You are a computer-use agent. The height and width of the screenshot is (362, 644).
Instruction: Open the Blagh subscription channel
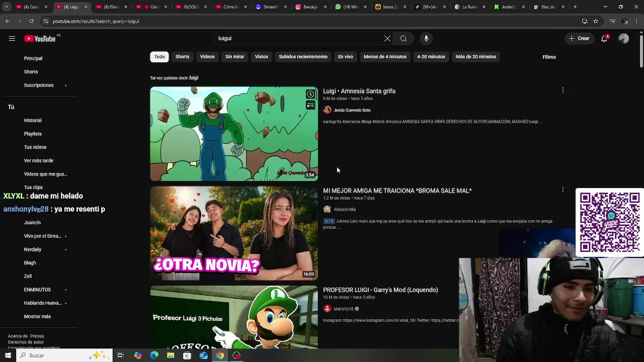pos(30,263)
